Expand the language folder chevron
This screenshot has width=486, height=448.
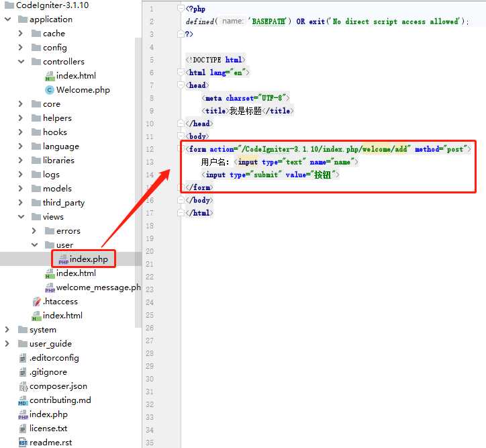(21, 146)
